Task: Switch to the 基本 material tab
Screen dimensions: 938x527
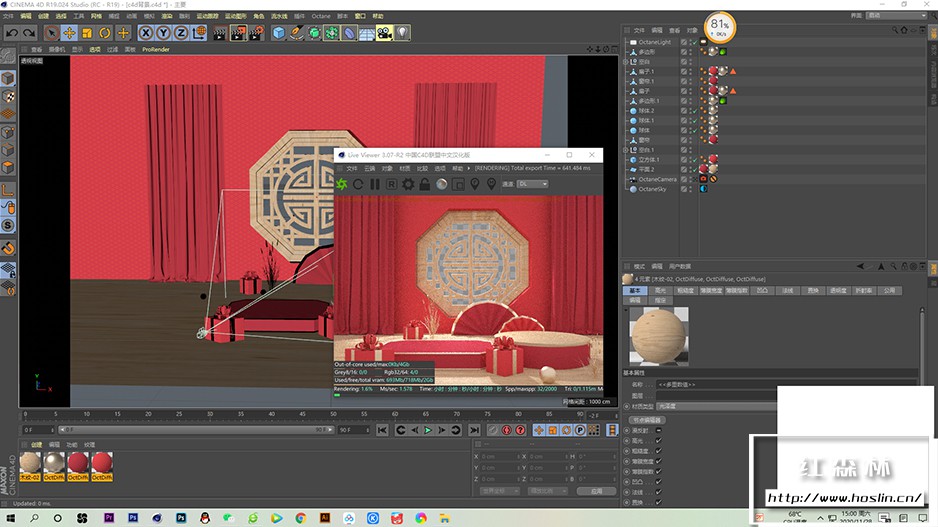Action: point(635,290)
